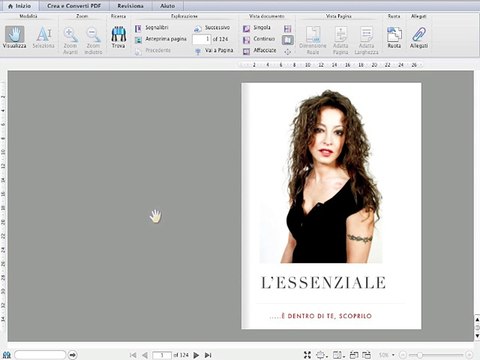Click the status bar binoculars search icon
The height and width of the screenshot is (360, 480).
[x=7, y=355]
